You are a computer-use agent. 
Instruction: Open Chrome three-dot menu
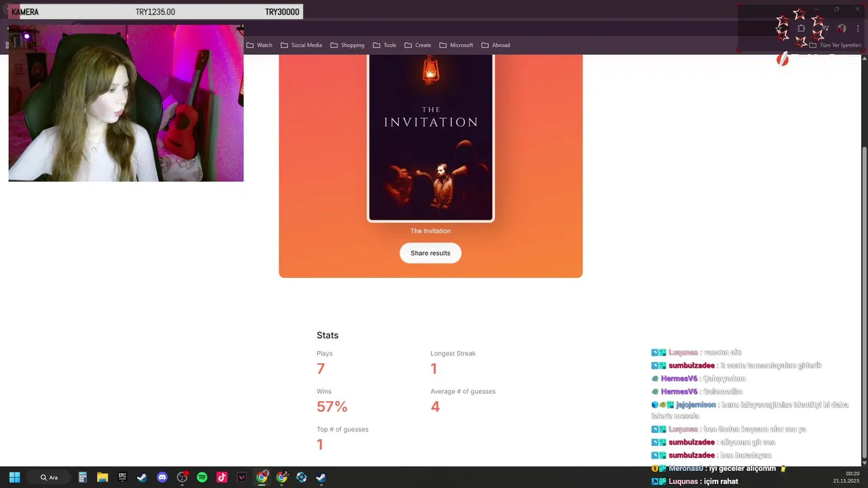(x=858, y=28)
